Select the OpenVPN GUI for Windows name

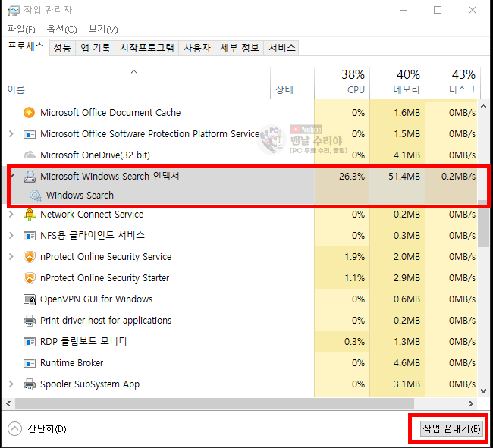(96, 299)
